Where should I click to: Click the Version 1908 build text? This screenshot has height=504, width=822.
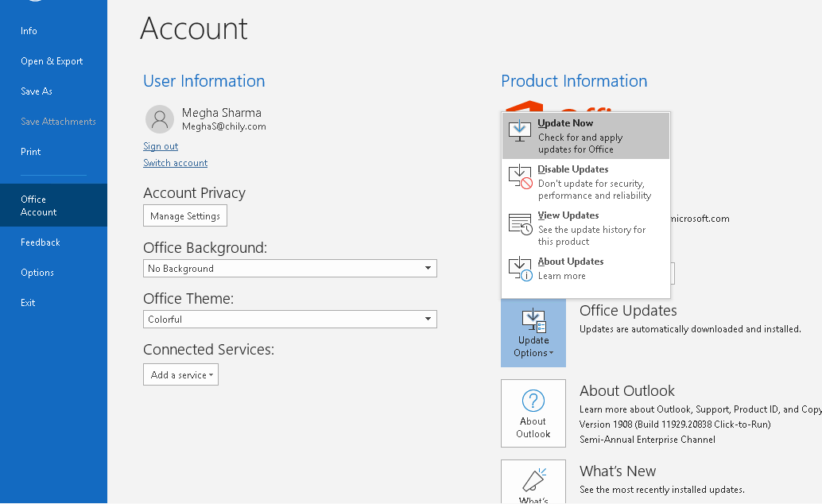[x=675, y=425]
